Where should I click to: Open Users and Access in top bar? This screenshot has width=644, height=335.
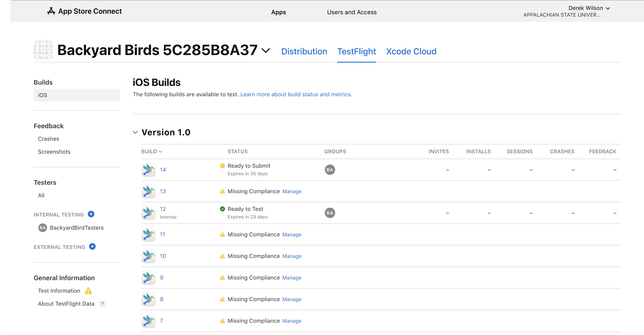tap(352, 12)
